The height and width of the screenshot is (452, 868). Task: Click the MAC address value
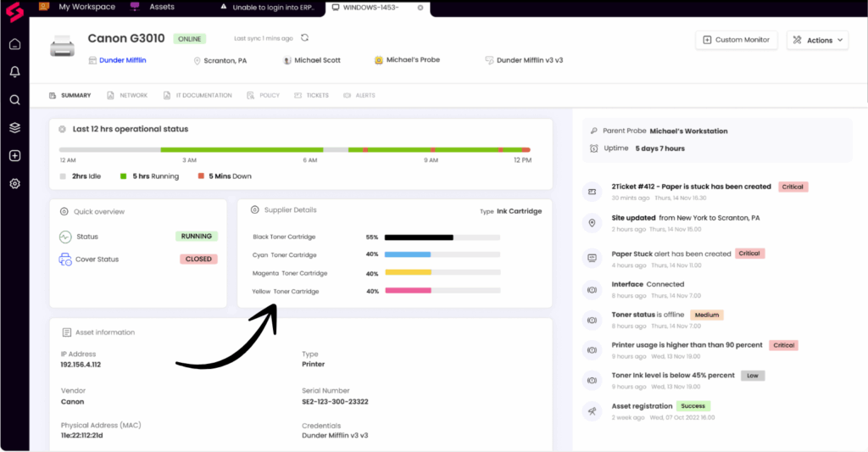tap(82, 435)
